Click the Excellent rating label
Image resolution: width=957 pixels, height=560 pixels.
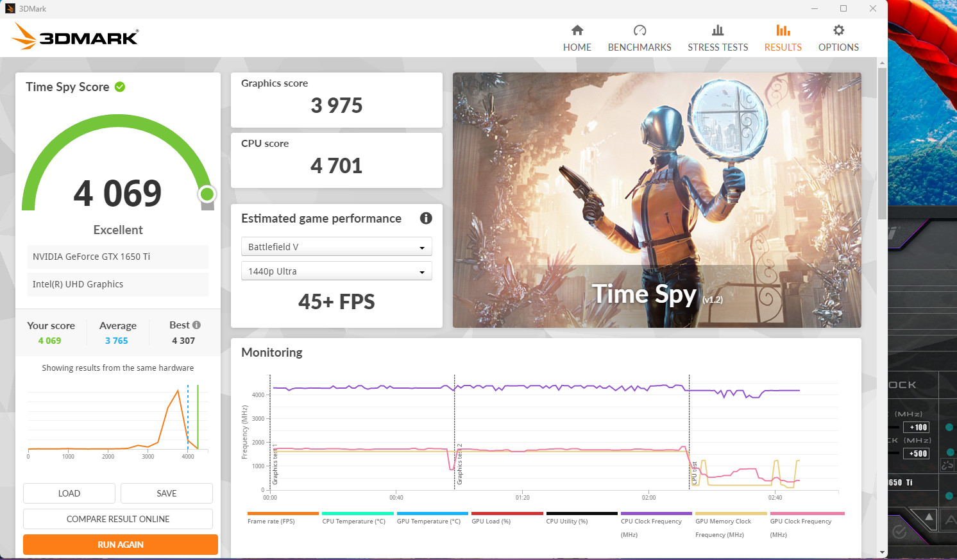click(118, 230)
